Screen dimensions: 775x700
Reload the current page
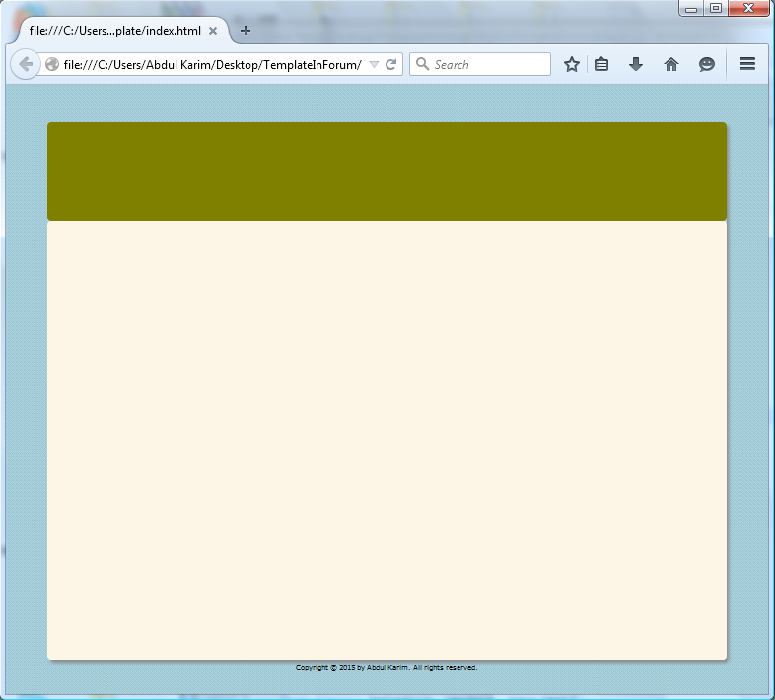coord(391,65)
